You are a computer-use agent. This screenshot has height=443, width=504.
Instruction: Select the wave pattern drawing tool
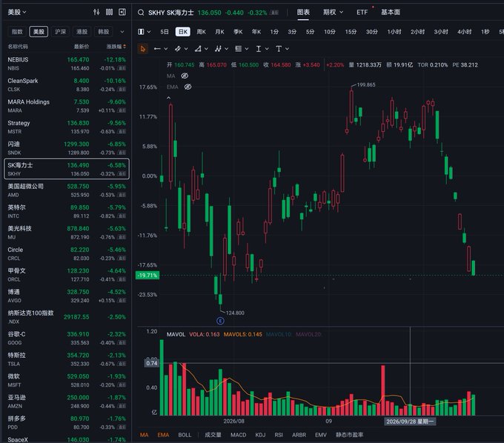[x=218, y=49]
